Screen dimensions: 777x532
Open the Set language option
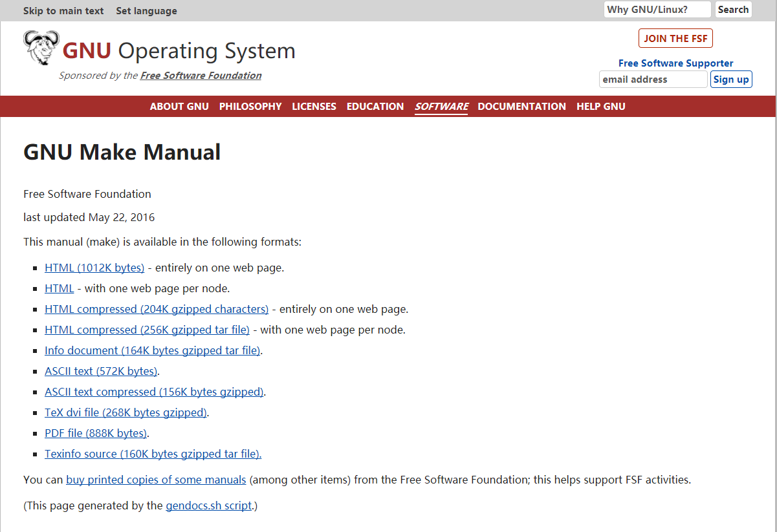point(146,10)
